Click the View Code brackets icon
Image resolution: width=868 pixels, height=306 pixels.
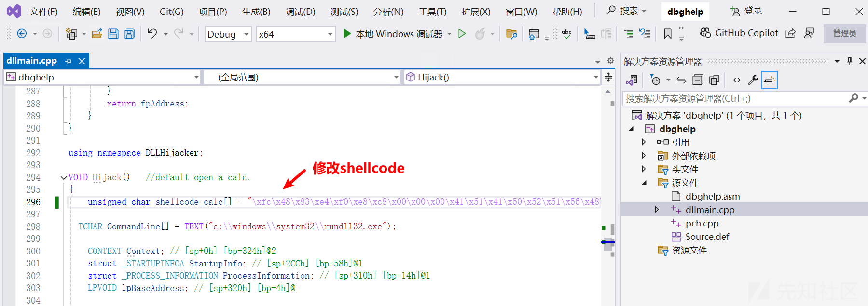click(x=737, y=80)
